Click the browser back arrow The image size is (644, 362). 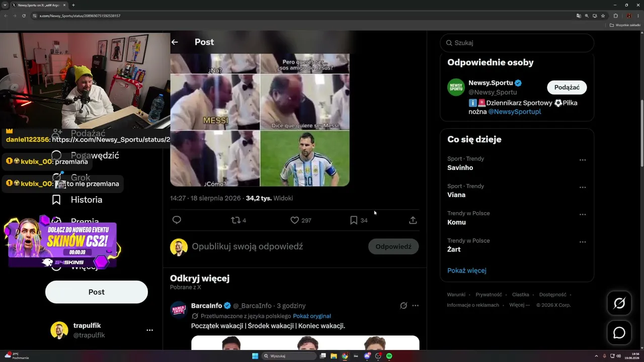6,16
